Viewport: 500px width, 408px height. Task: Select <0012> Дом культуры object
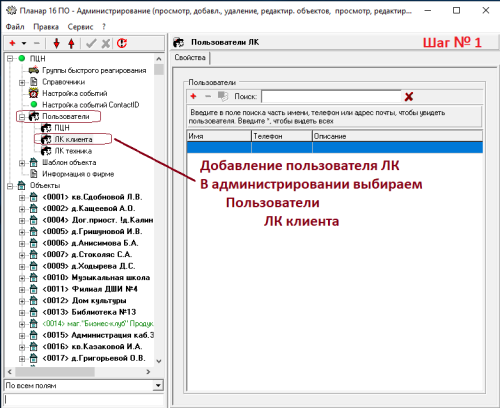tap(84, 301)
